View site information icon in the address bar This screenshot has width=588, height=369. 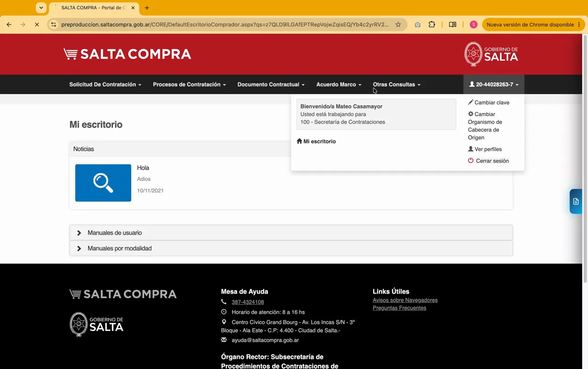[x=54, y=24]
